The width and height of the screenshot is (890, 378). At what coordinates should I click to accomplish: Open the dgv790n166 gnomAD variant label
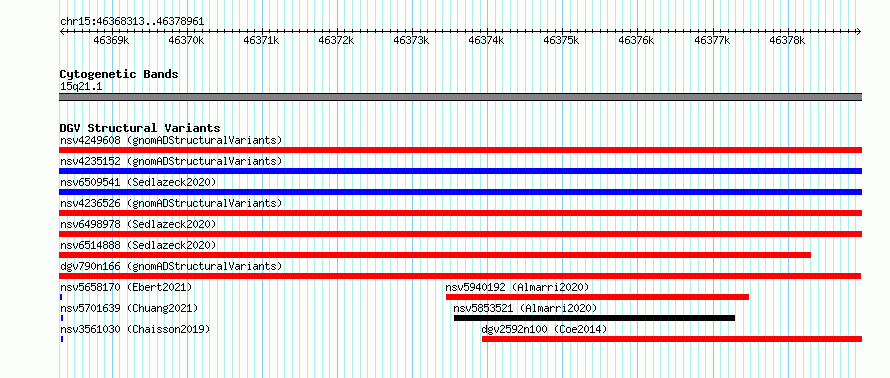click(x=171, y=266)
